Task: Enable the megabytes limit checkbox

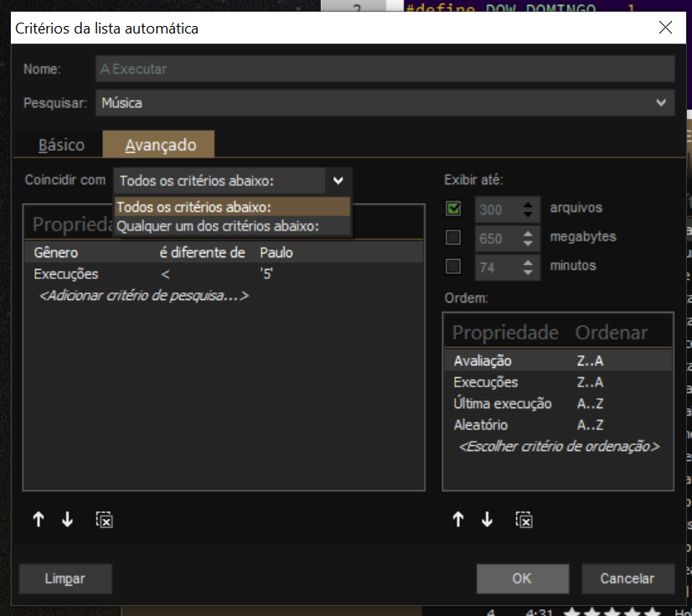Action: pos(453,238)
